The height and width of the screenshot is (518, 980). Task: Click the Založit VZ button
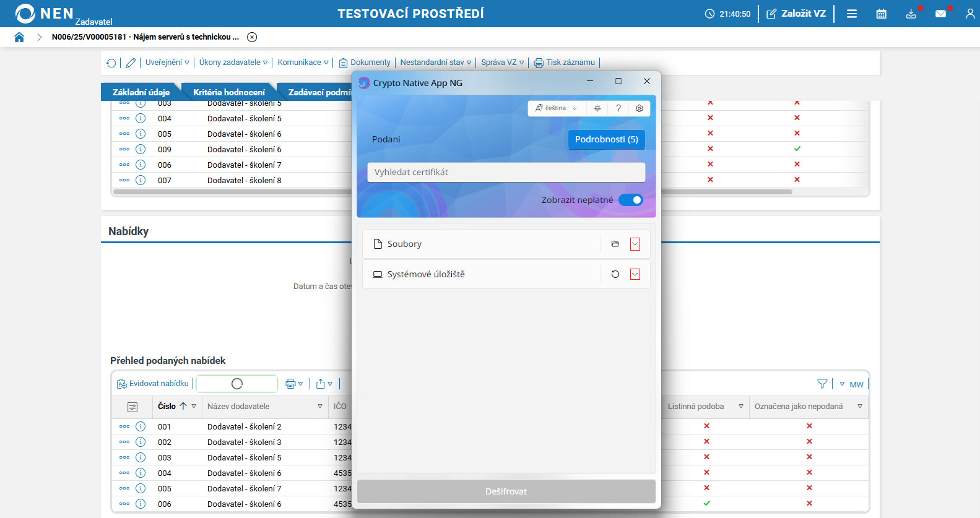pyautogui.click(x=796, y=14)
